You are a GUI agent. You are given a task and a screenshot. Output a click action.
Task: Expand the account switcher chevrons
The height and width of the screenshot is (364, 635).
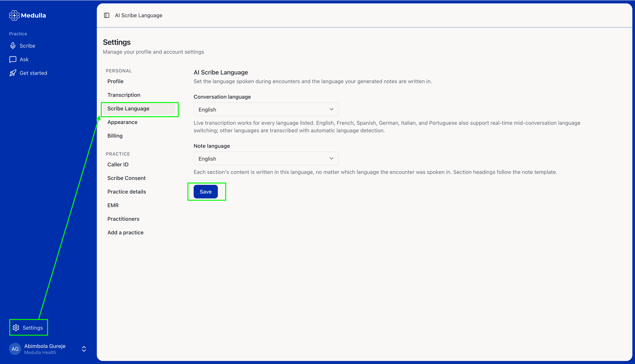click(84, 349)
